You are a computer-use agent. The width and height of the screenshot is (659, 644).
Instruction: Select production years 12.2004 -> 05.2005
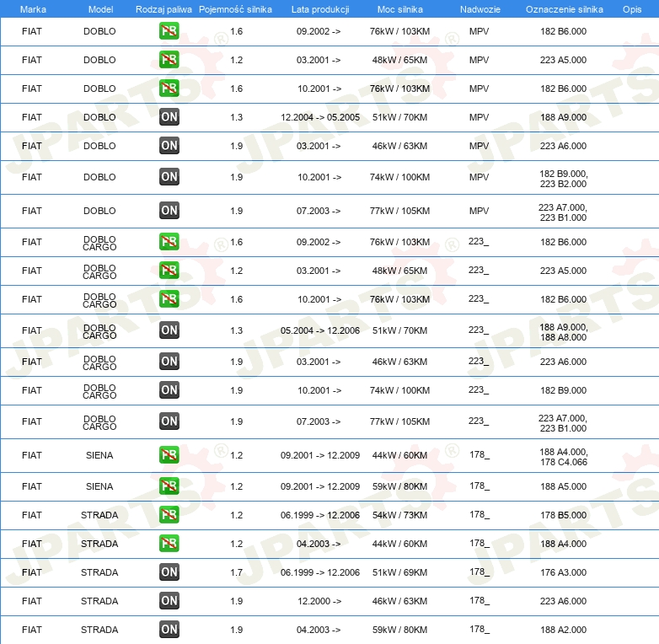point(320,117)
